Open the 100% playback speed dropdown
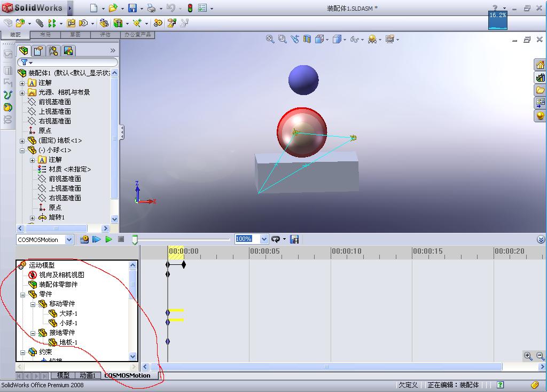The width and height of the screenshot is (547, 392). pyautogui.click(x=264, y=239)
